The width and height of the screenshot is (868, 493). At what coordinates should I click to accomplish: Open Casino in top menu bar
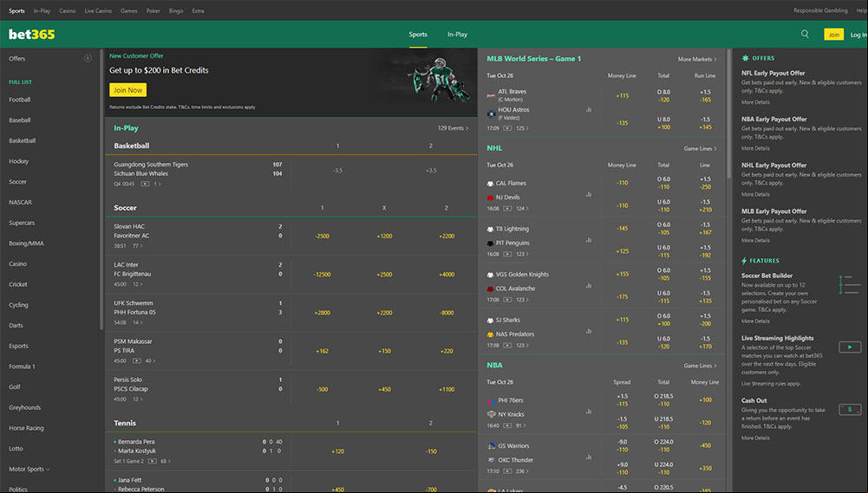point(68,10)
